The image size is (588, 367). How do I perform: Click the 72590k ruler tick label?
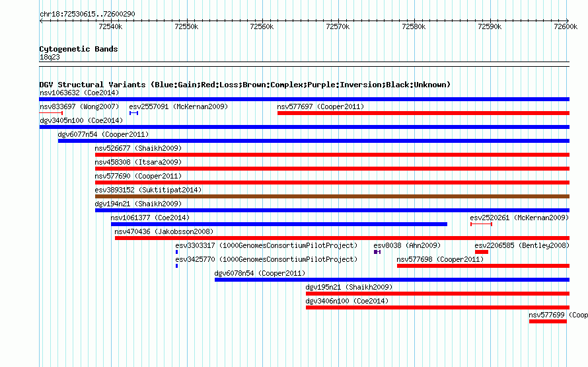490,26
